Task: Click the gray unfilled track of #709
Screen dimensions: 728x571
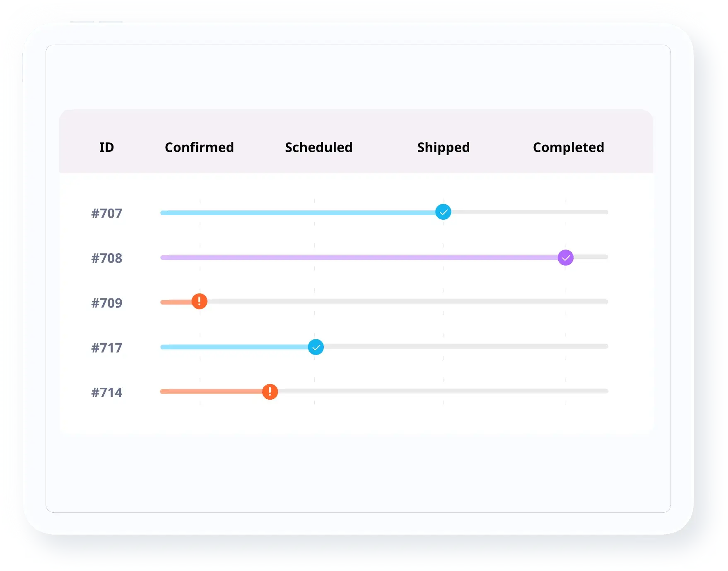Action: click(x=406, y=302)
